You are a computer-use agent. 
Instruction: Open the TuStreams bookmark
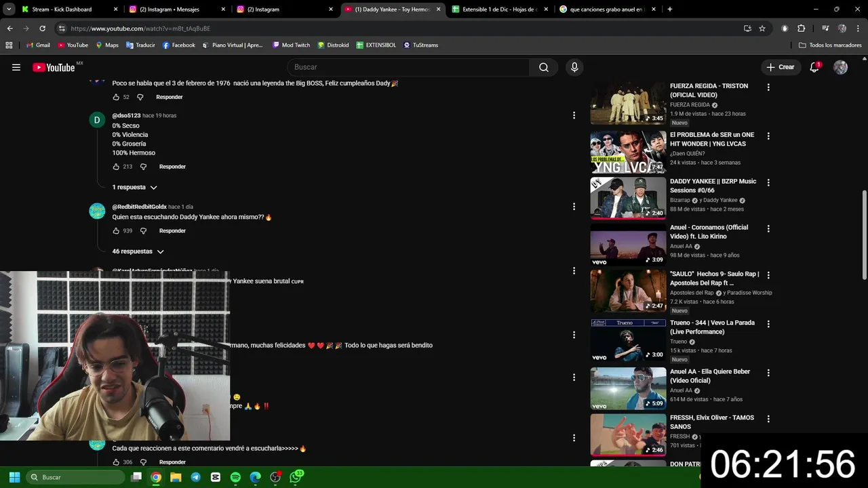tap(420, 45)
